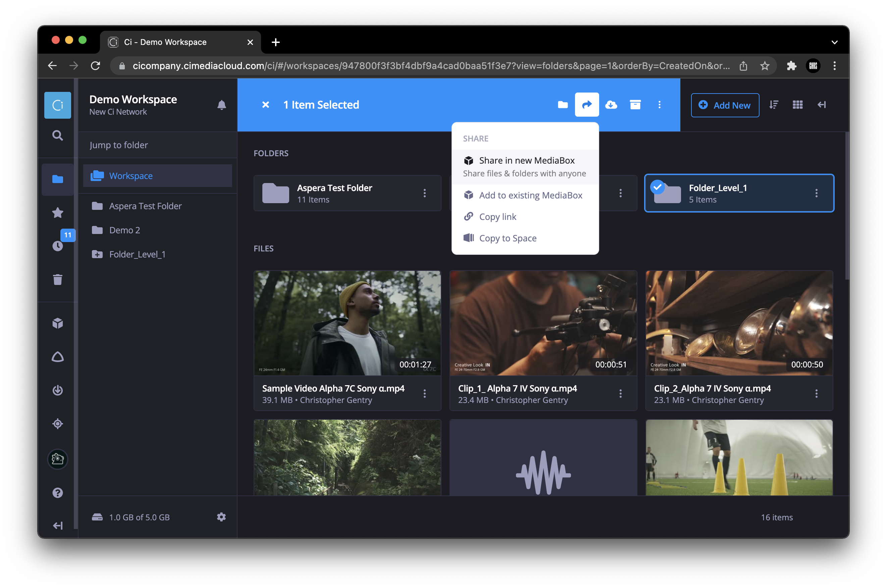Click the Add New button
This screenshot has width=887, height=588.
pos(725,105)
